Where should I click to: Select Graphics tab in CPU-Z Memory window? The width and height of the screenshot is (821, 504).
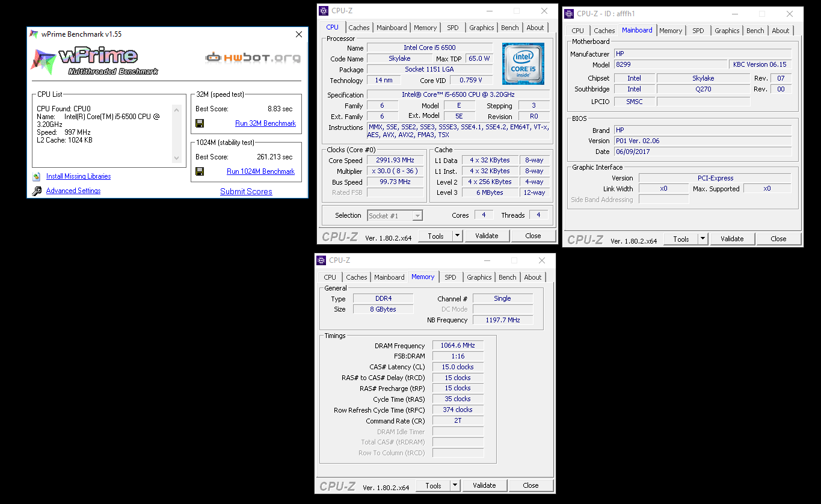coord(479,277)
